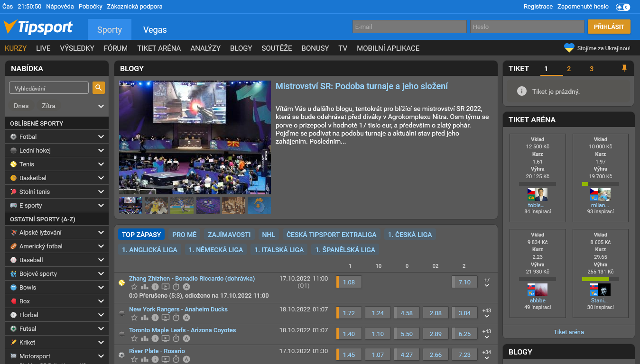
Task: Click the info icon in empty Tiket
Action: [x=522, y=91]
